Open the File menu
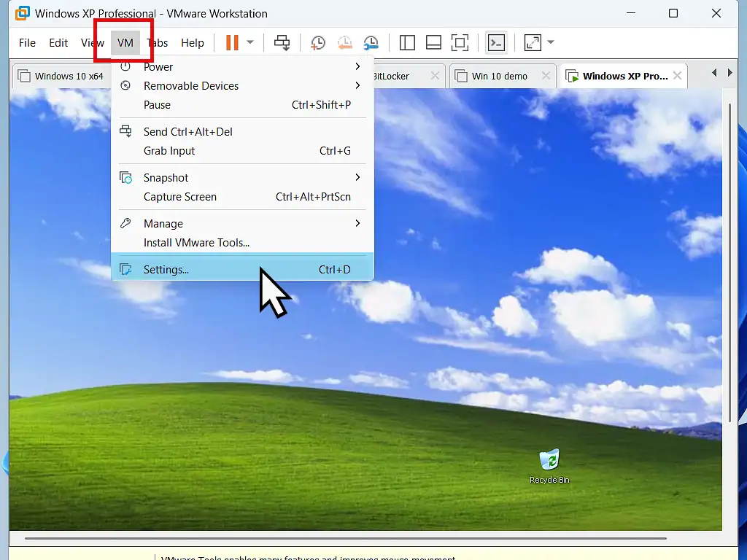Image resolution: width=747 pixels, height=560 pixels. (x=27, y=43)
